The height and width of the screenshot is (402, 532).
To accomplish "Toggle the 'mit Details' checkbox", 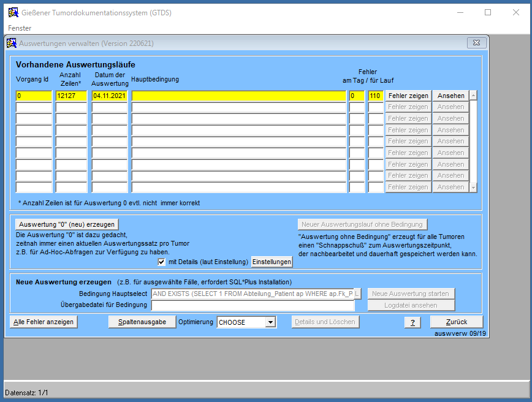I will 162,262.
